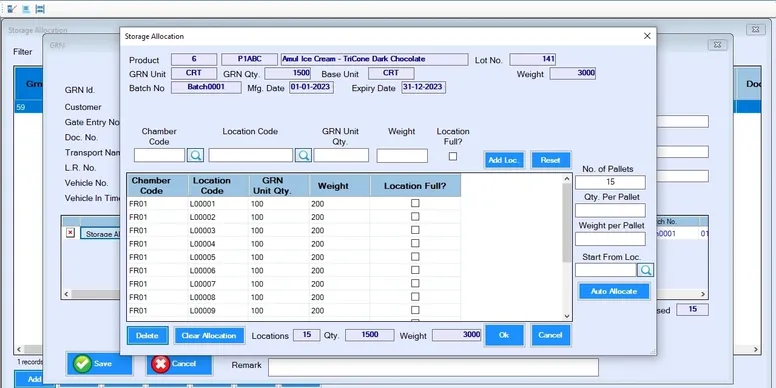Click the first icon in top toolbar
The width and height of the screenshot is (776, 388).
click(x=12, y=8)
